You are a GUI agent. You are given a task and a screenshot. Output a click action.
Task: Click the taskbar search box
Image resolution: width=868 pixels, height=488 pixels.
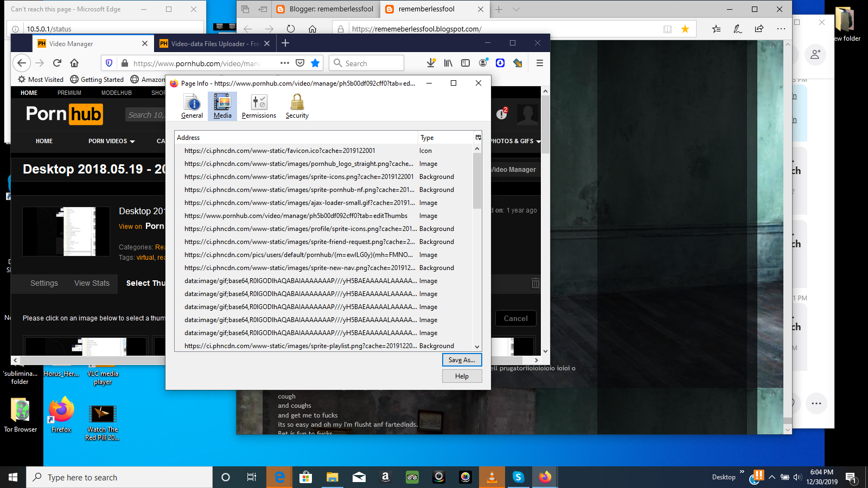119,477
